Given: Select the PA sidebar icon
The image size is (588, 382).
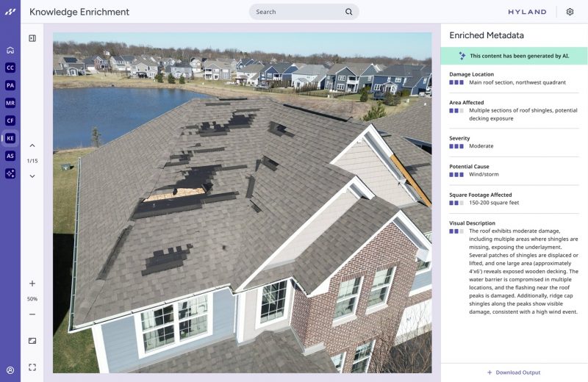Looking at the screenshot, I should click(10, 85).
